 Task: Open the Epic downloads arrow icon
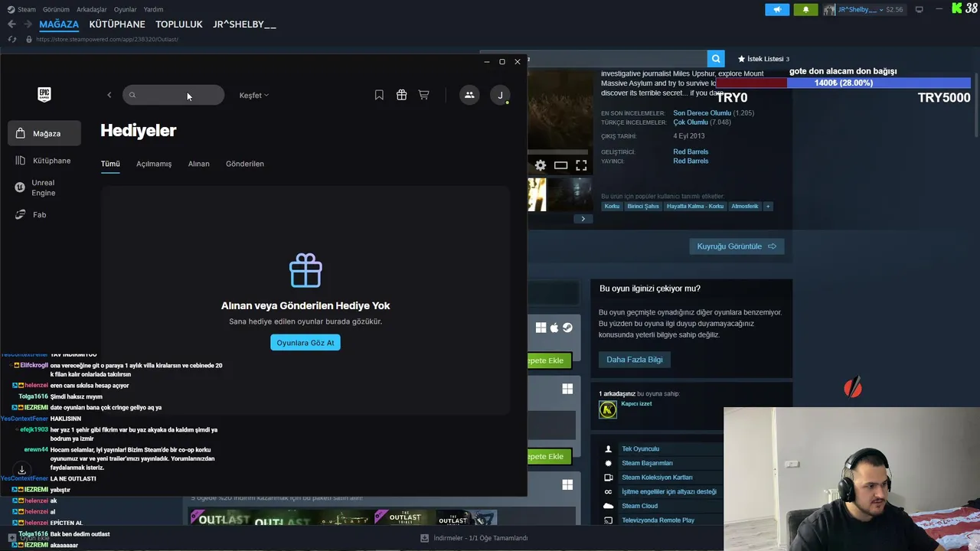click(x=21, y=469)
